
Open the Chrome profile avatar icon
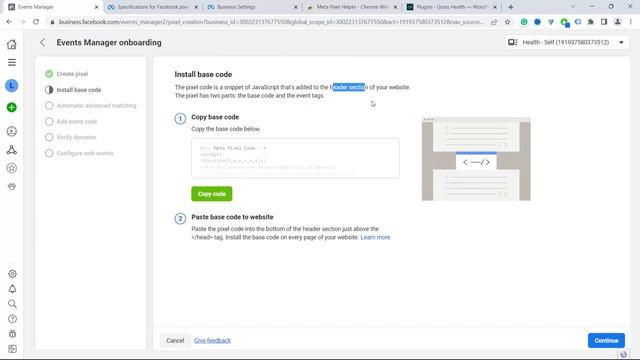click(618, 22)
